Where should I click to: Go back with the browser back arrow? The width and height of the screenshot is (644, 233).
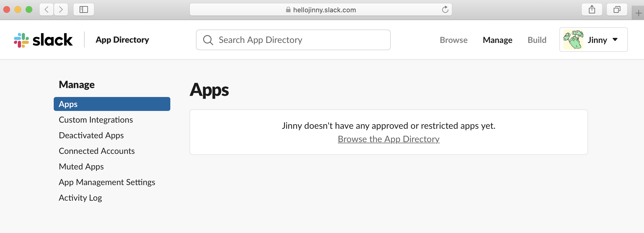[46, 10]
